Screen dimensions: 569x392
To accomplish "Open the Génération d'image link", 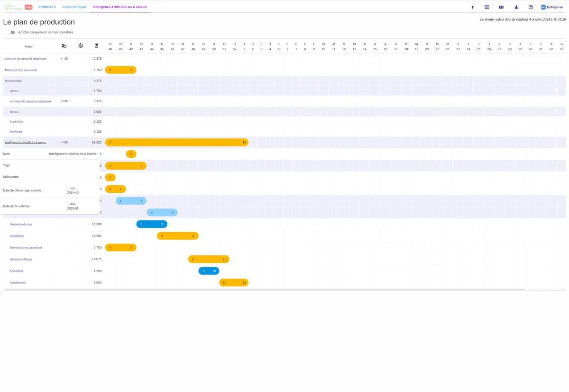I will 21,259.
